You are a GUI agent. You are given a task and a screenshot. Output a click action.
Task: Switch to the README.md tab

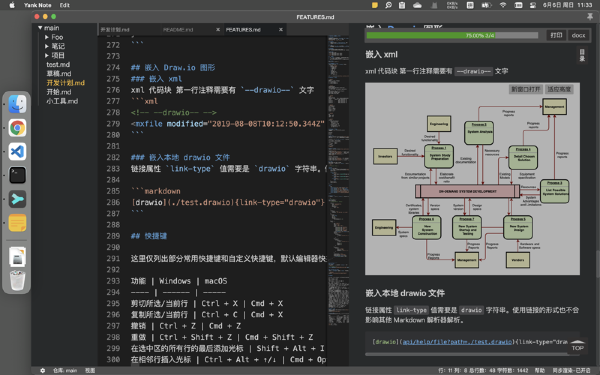pyautogui.click(x=178, y=29)
